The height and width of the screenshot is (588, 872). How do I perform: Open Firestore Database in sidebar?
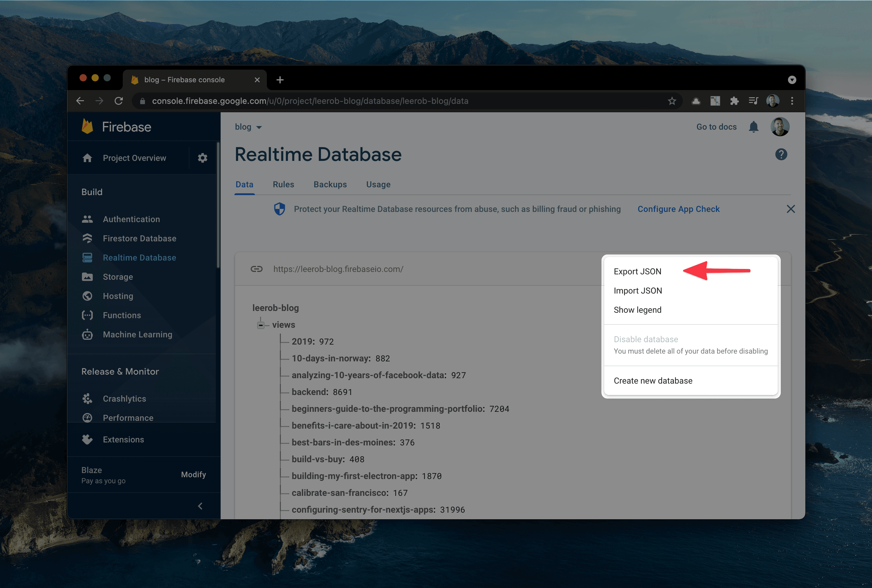(139, 238)
